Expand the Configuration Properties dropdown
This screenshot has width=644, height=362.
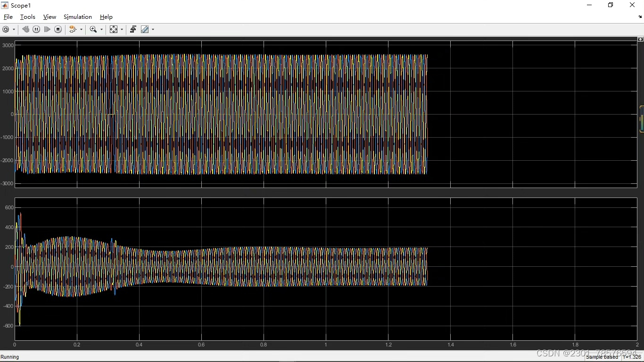14,29
